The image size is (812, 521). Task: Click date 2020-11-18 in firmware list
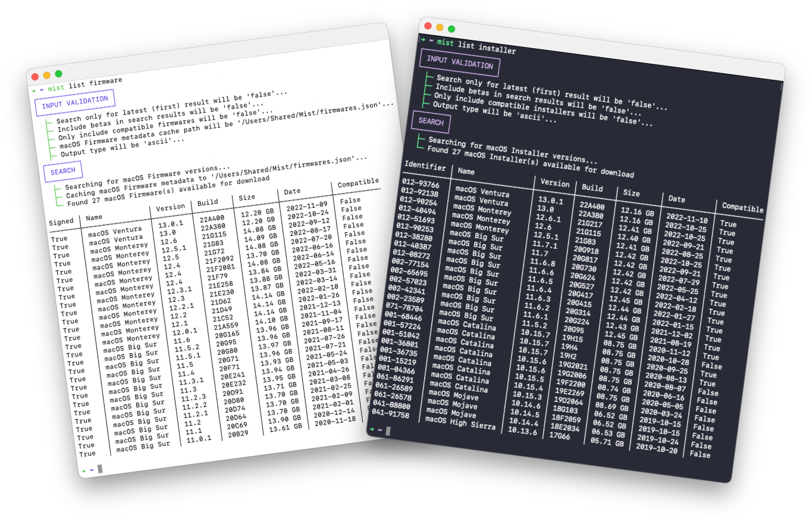coord(334,420)
